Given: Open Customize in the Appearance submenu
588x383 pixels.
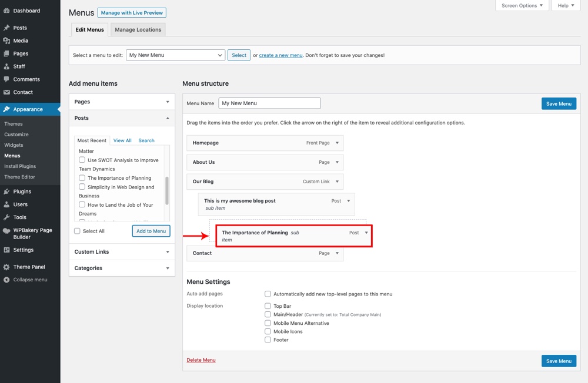Looking at the screenshot, I should [16, 134].
